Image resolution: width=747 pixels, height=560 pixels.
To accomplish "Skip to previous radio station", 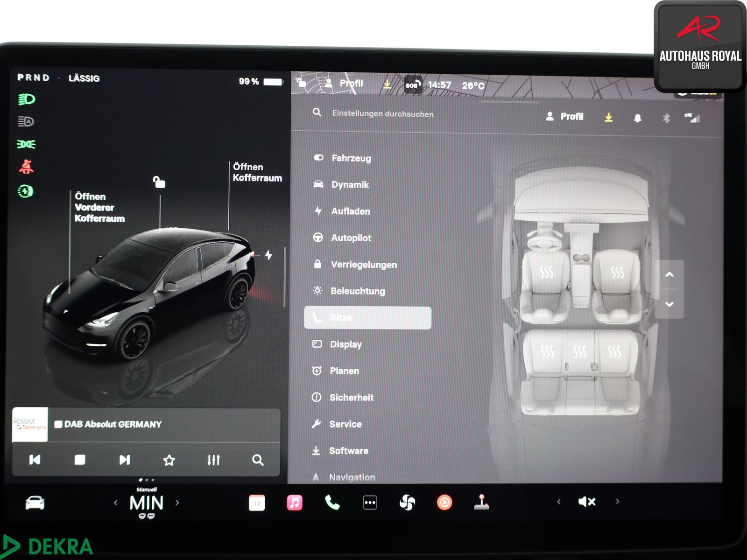I will 35,460.
